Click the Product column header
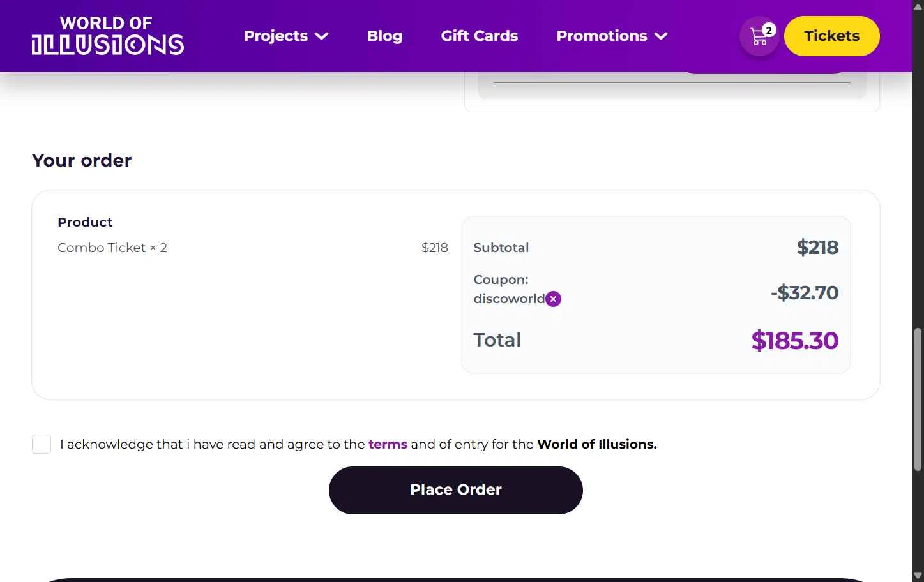 [x=85, y=222]
